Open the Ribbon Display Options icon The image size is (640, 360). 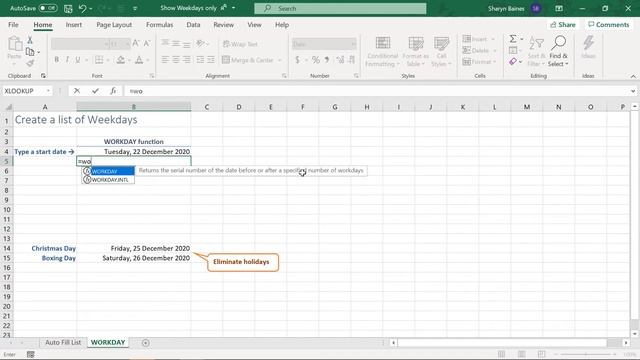pyautogui.click(x=559, y=8)
